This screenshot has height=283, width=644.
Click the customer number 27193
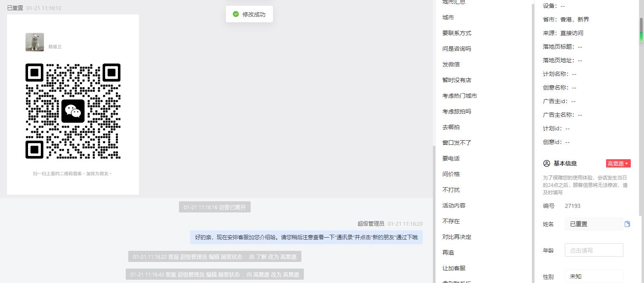(573, 206)
